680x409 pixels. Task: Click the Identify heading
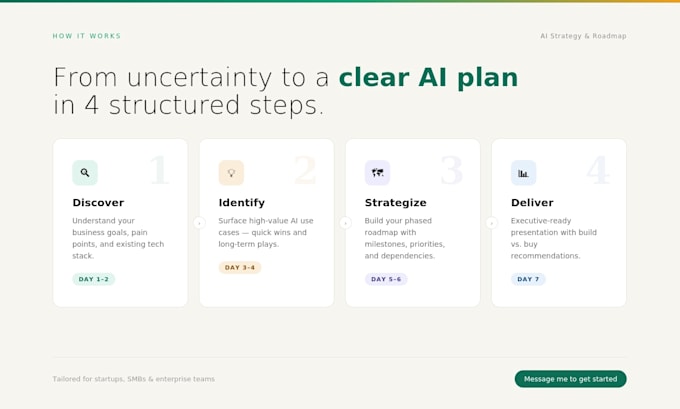(242, 203)
